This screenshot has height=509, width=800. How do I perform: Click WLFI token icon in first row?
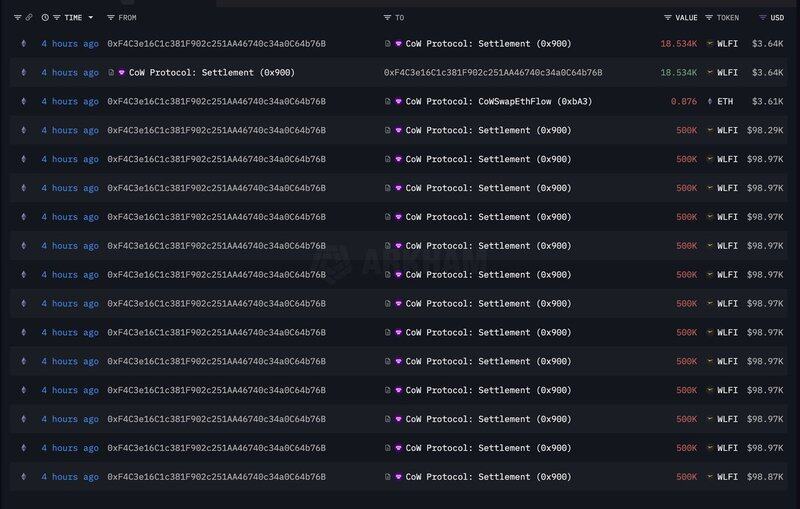(710, 44)
